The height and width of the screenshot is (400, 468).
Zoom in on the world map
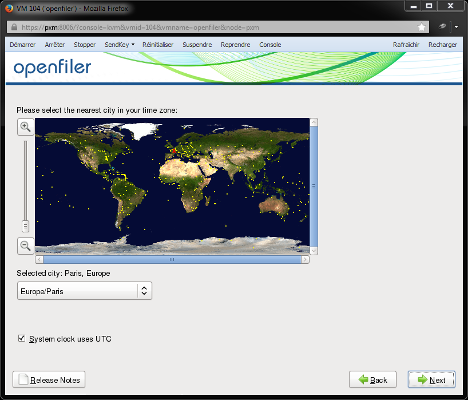[x=25, y=127]
